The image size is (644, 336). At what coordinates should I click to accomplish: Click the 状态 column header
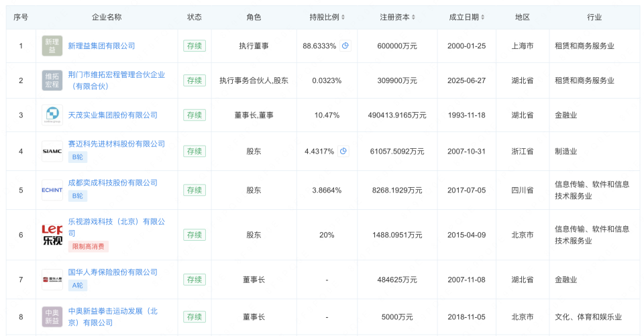click(195, 17)
